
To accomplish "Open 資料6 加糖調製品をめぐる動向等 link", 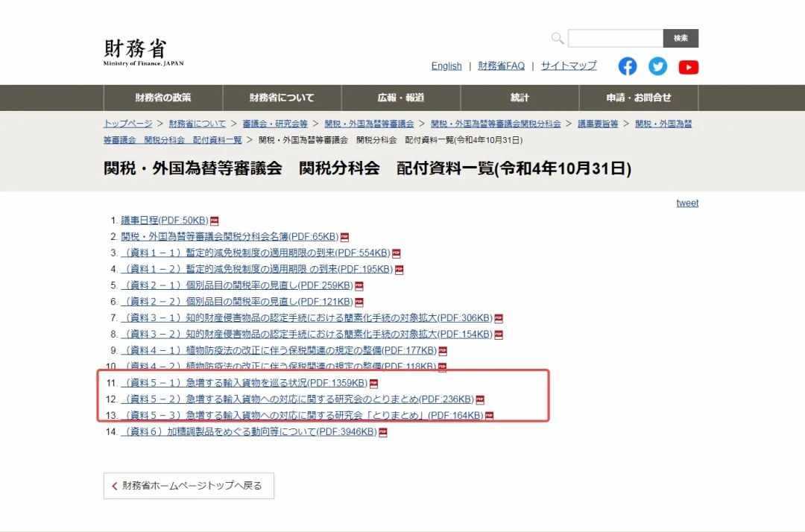I will (249, 432).
